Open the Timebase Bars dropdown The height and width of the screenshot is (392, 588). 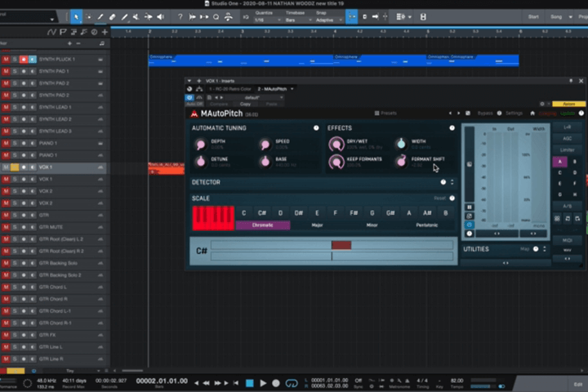click(x=299, y=20)
